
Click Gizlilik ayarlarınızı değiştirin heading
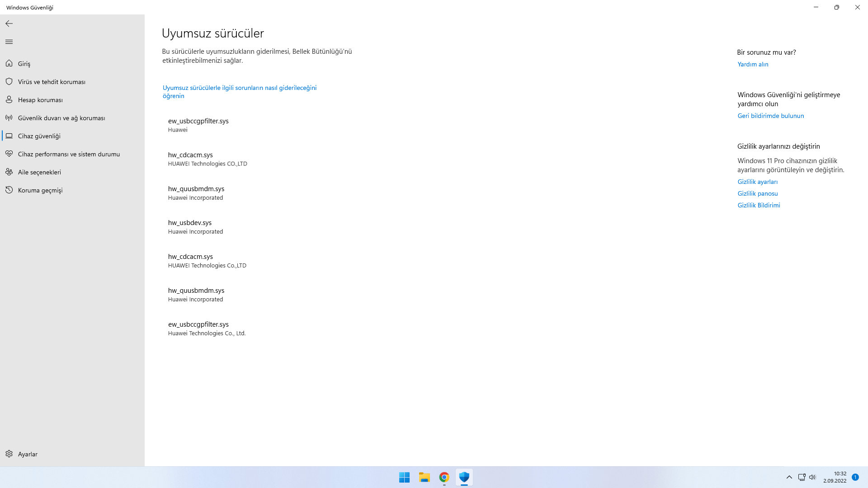tap(778, 146)
